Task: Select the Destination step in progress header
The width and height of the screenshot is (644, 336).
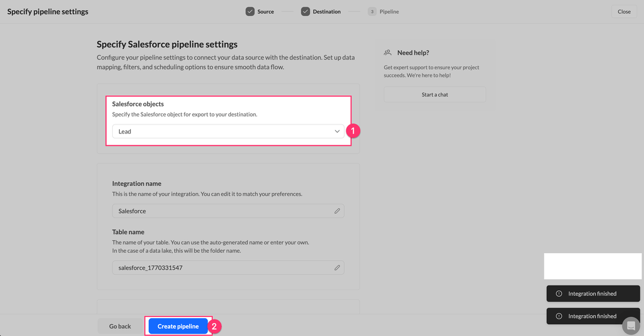Action: (321, 11)
